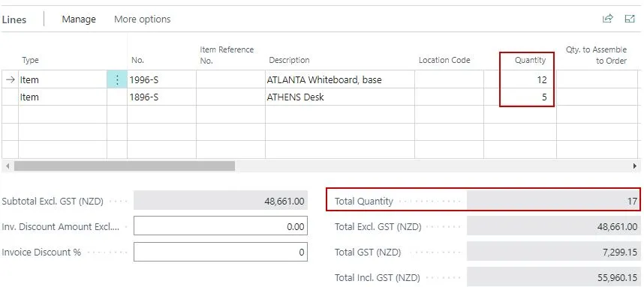Select ATHENS Desk description cell

(x=340, y=97)
